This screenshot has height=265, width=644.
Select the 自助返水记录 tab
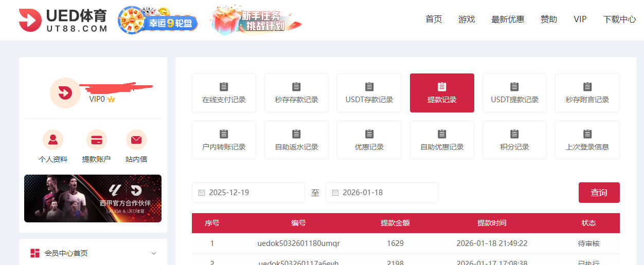(296, 140)
